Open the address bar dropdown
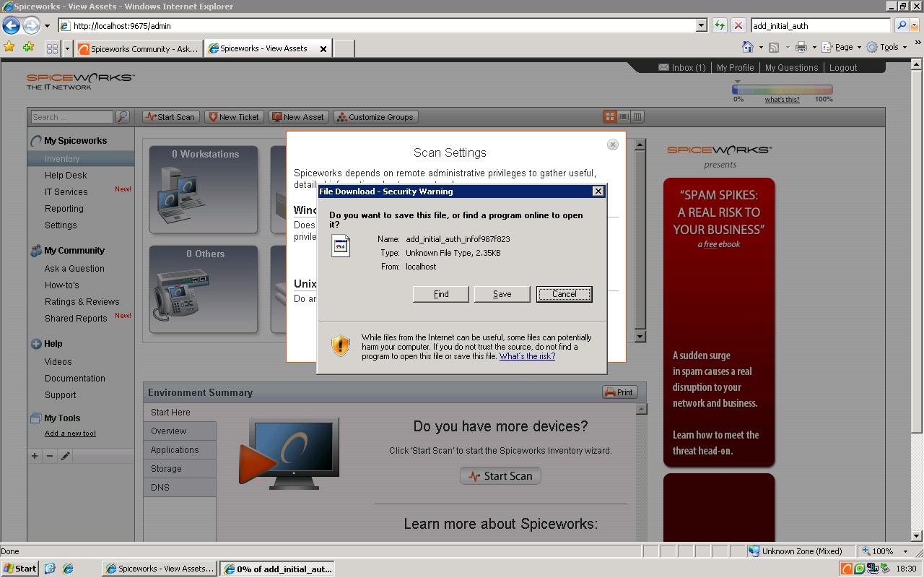This screenshot has height=578, width=924. [699, 25]
